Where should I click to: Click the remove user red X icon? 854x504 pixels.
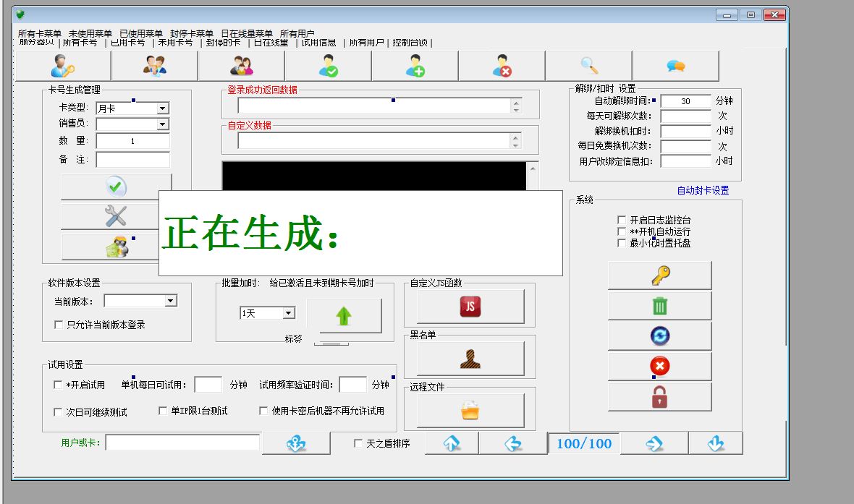pyautogui.click(x=502, y=66)
